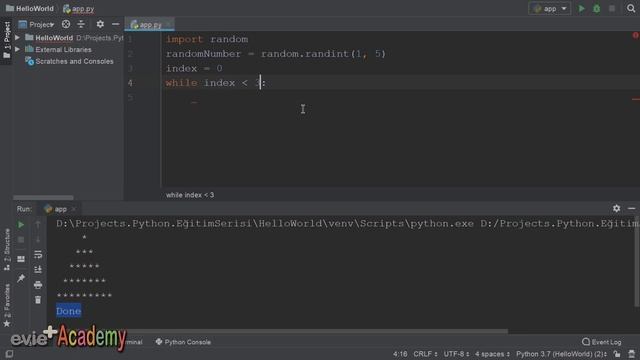Open Project panel settings gear

pyautogui.click(x=100, y=24)
